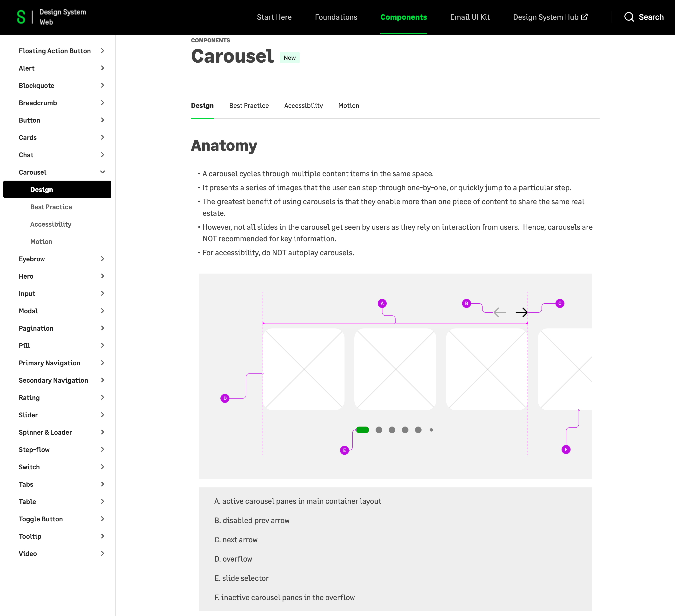Expand the Modal chevron

pyautogui.click(x=102, y=311)
